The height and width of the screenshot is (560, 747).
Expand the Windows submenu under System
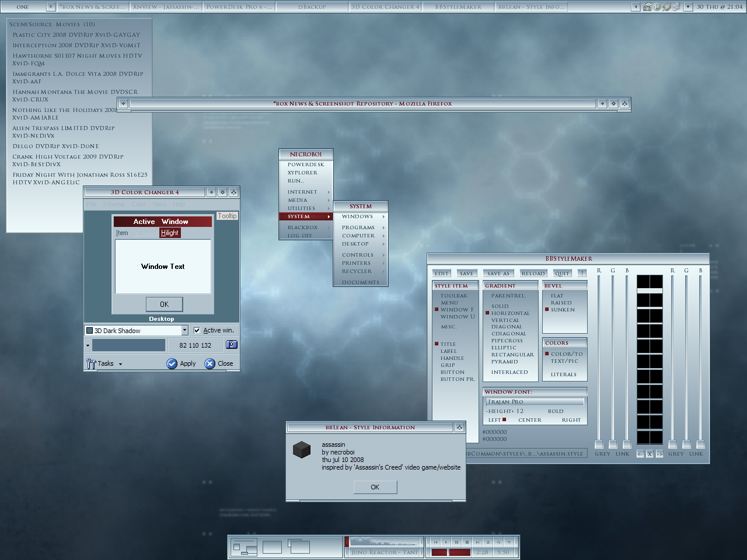coord(361,216)
